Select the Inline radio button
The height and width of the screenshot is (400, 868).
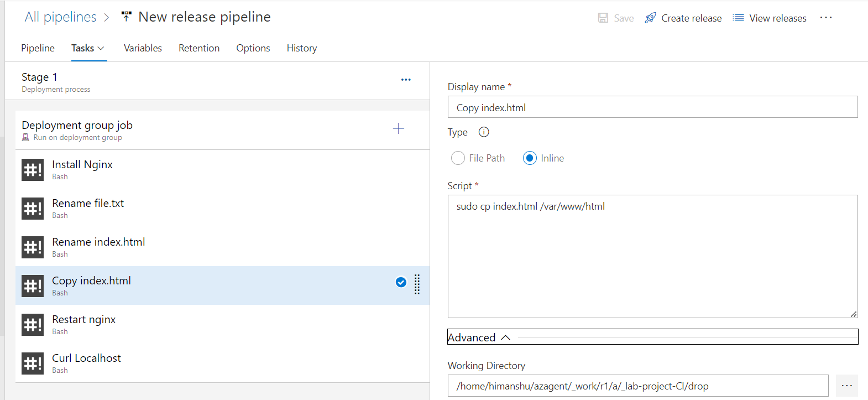(x=530, y=158)
